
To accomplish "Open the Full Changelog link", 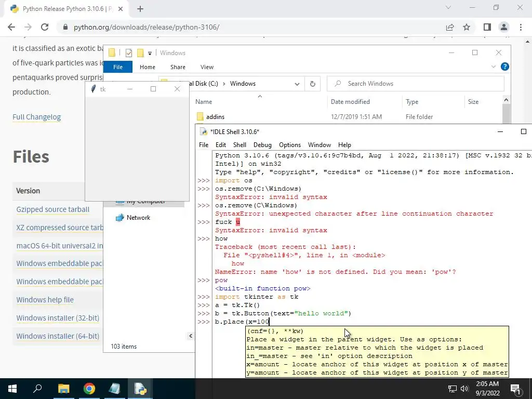I will pyautogui.click(x=37, y=117).
